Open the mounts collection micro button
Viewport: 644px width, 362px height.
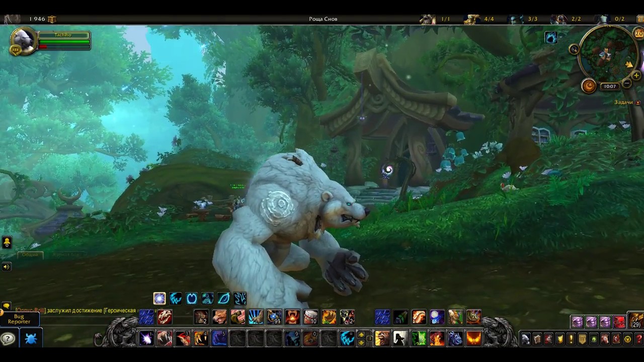click(605, 339)
